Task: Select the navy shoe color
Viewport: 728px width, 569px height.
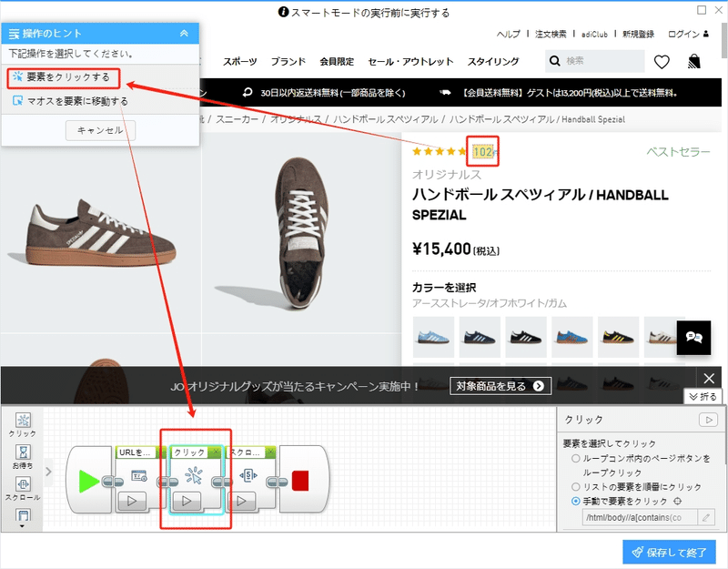Action: [480, 337]
